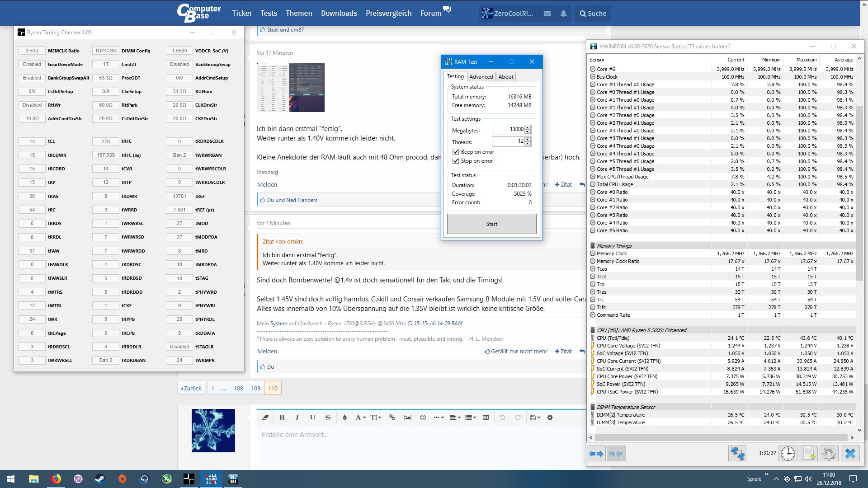The width and height of the screenshot is (868, 488).
Task: Click Gefällt mir nicht mehr link
Action: [516, 352]
